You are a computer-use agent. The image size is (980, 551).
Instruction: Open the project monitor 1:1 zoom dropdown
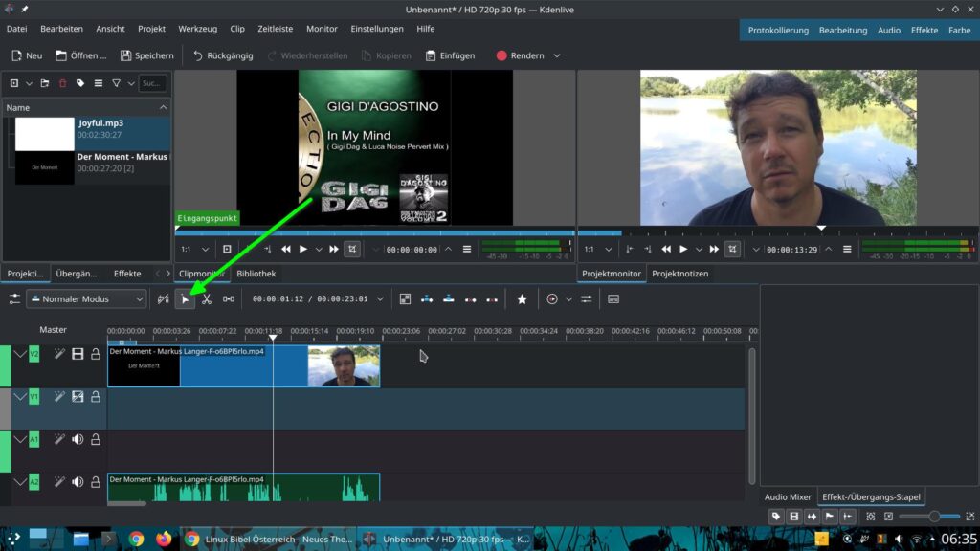(598, 250)
